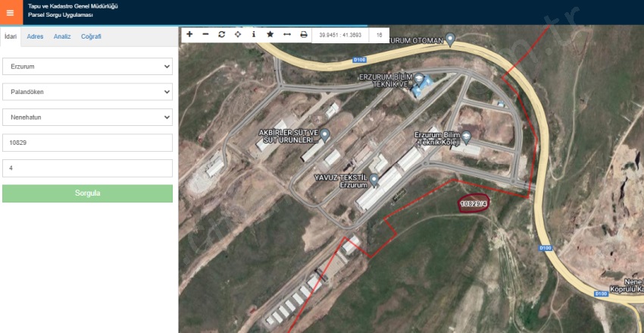
Task: Open the Analiz tab
Action: [62, 36]
